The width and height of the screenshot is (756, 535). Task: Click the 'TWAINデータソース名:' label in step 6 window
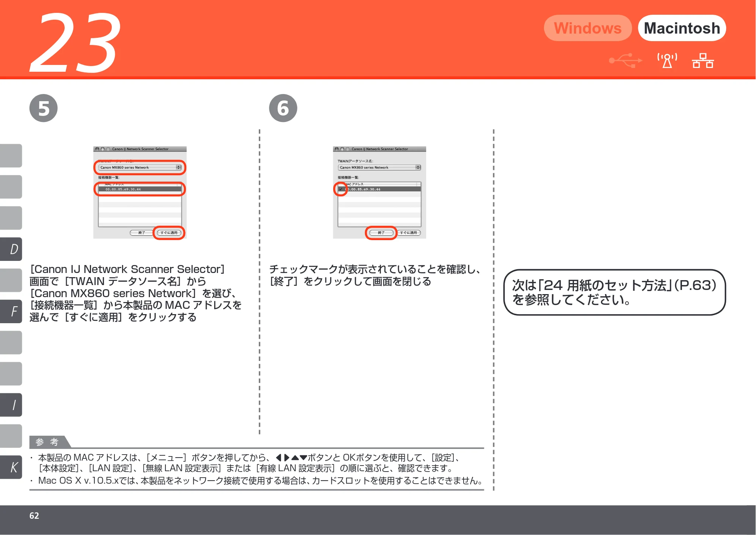click(x=355, y=161)
